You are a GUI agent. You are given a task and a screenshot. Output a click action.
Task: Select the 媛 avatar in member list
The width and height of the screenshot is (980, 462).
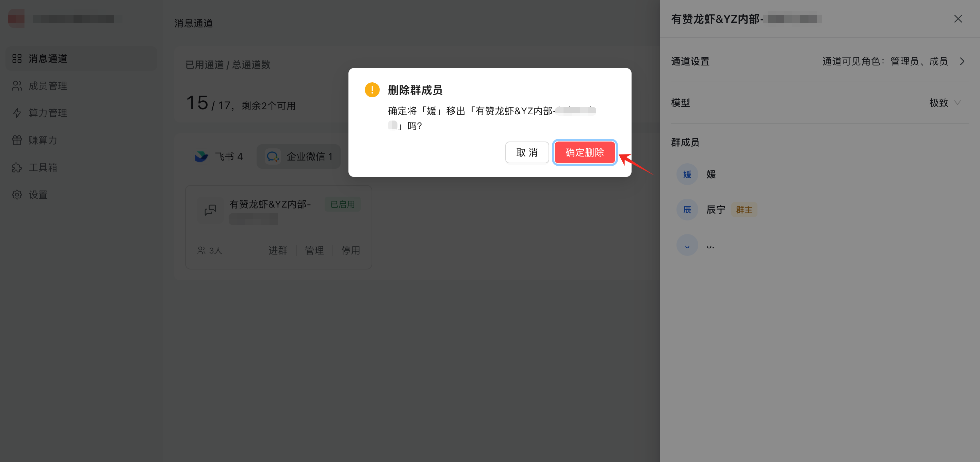click(x=687, y=174)
